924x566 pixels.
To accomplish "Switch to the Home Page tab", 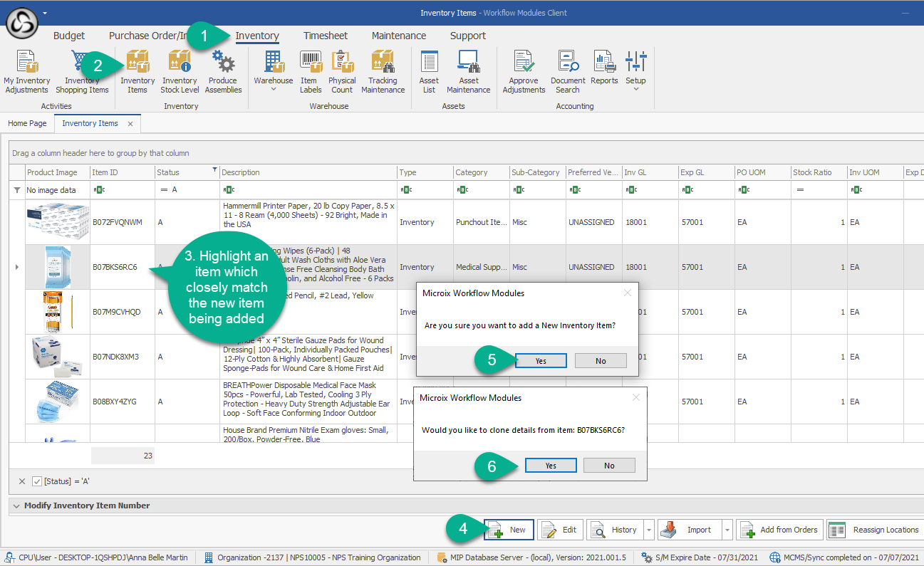I will pyautogui.click(x=27, y=123).
